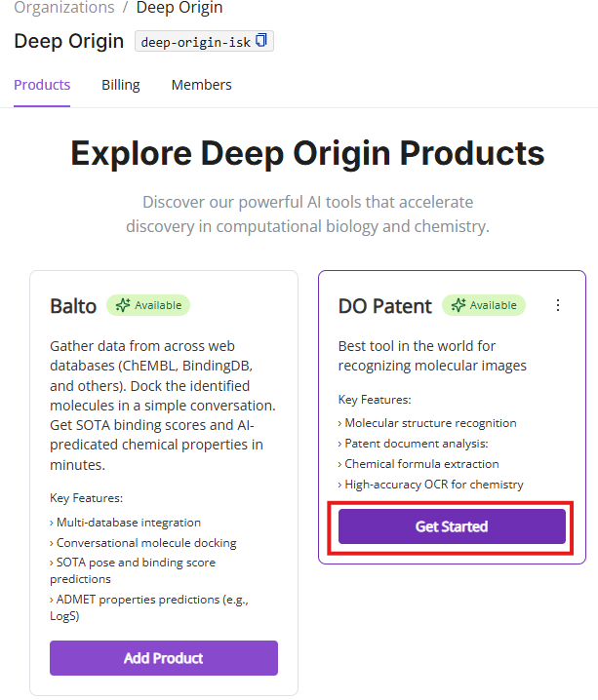Click the sparkle icon in DO Patent's Available badge

click(458, 305)
